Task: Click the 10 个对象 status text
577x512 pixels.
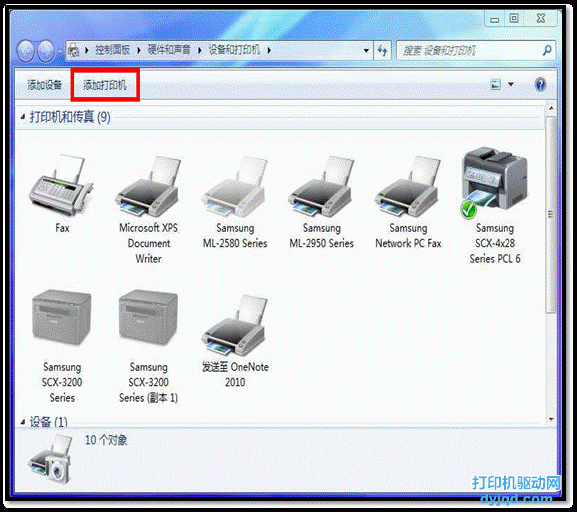Action: (x=106, y=440)
